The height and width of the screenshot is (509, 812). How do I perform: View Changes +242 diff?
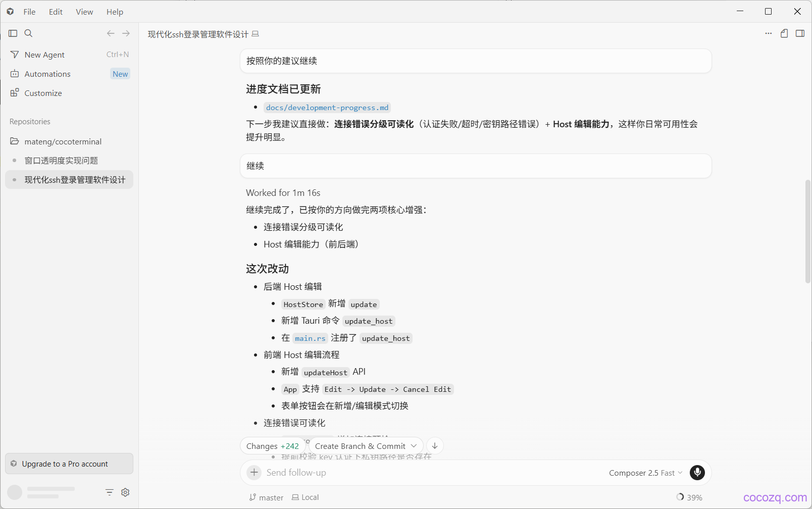point(273,446)
